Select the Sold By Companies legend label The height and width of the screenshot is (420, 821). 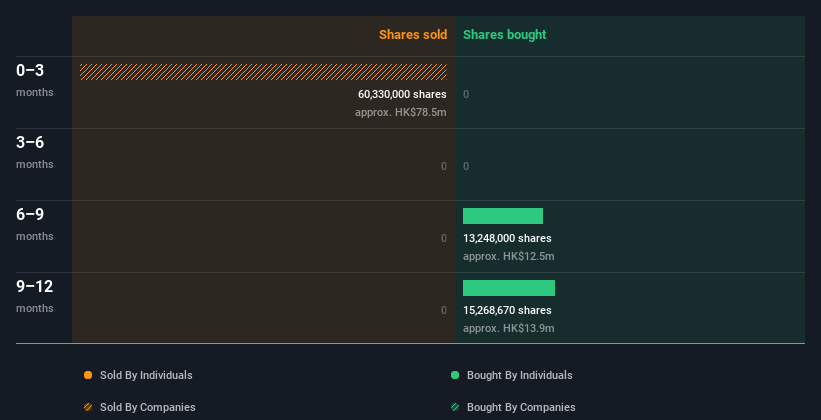[148, 407]
